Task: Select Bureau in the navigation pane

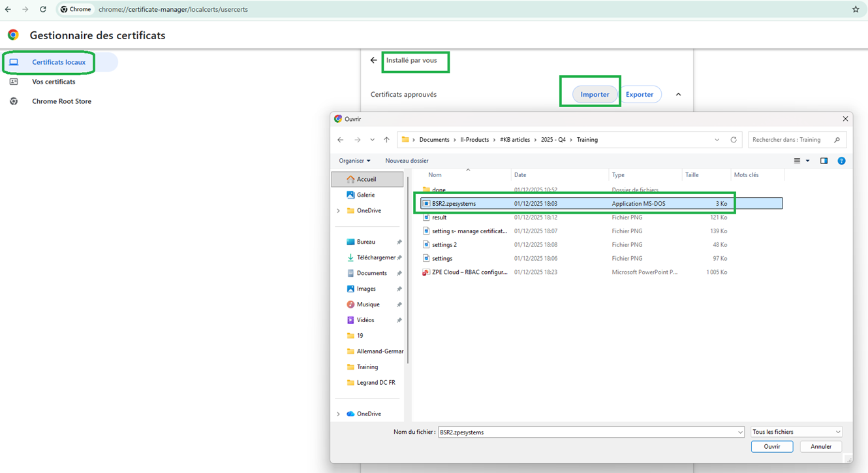Action: pyautogui.click(x=366, y=242)
